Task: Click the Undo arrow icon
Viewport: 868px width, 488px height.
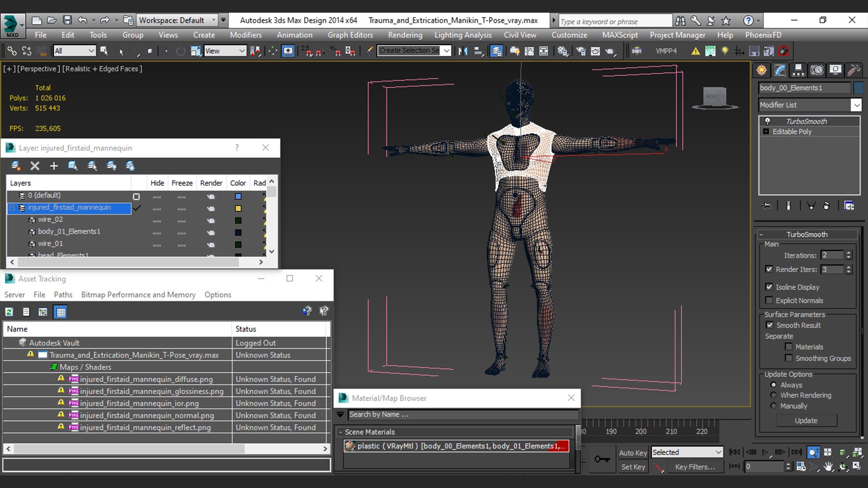Action: [82, 20]
